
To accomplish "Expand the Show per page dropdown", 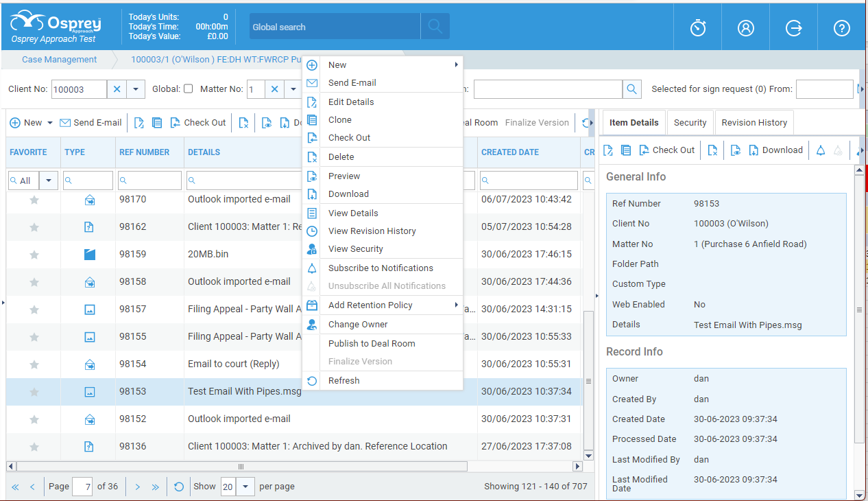I will tap(245, 486).
